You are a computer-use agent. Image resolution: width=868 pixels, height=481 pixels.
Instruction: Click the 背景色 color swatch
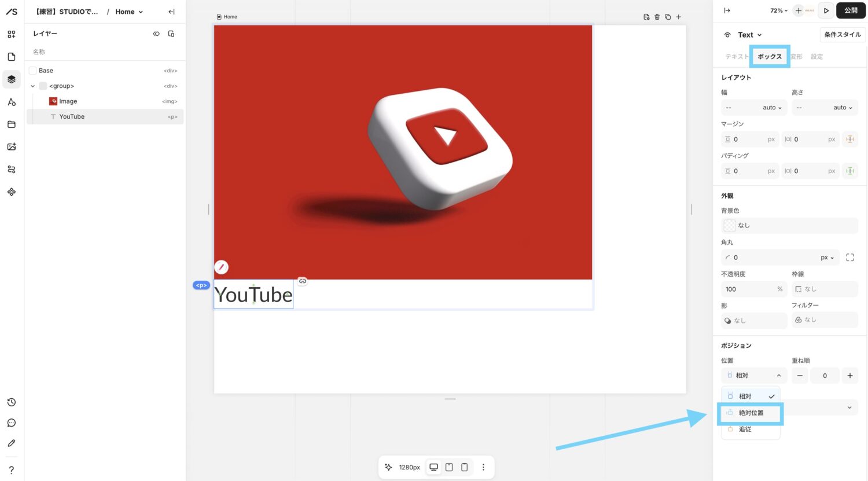point(730,226)
